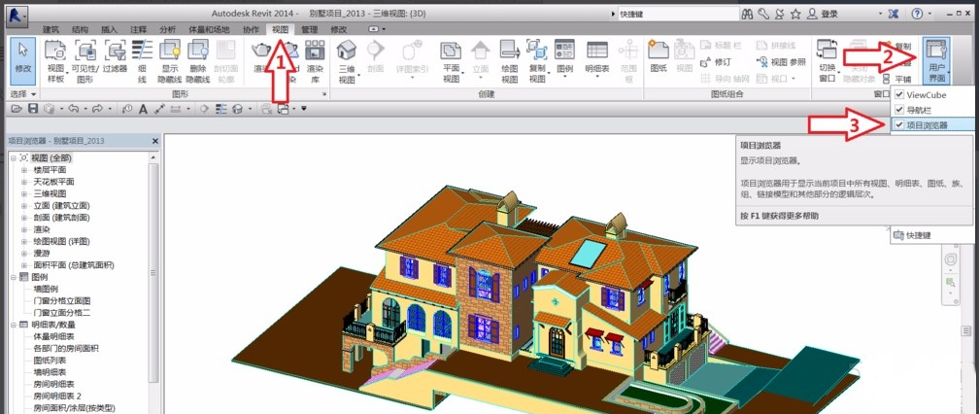This screenshot has width=980, height=414.
Task: Expand the 漫游 walkthrough tree node
Action: pyautogui.click(x=24, y=254)
